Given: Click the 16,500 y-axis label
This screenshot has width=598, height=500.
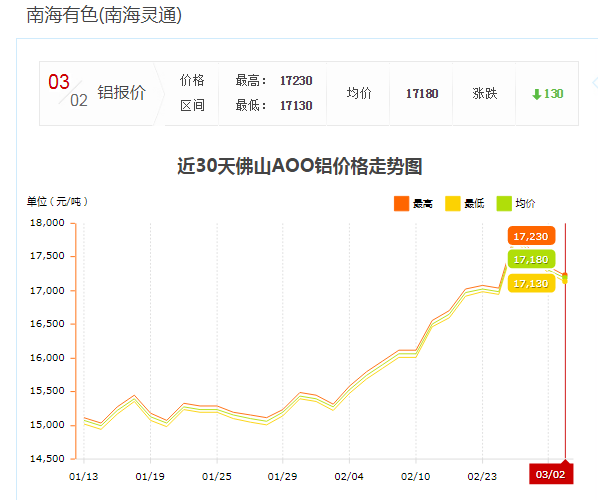Looking at the screenshot, I should [47, 324].
